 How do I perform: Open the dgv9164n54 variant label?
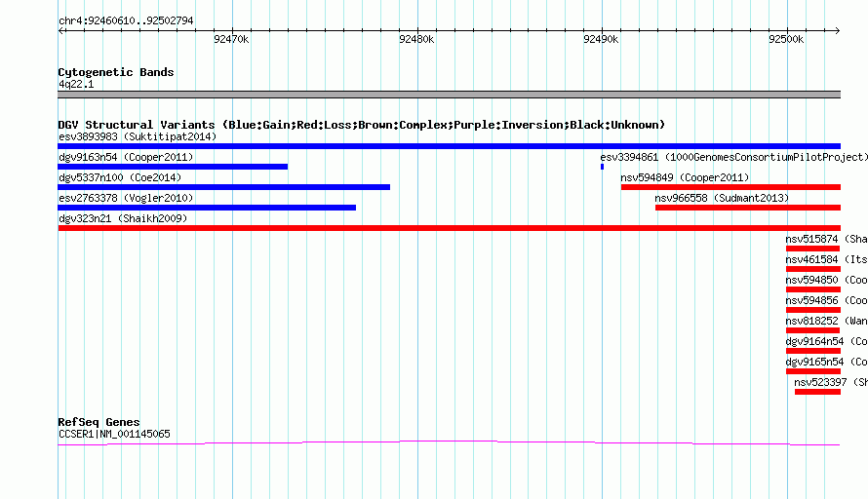pos(826,341)
